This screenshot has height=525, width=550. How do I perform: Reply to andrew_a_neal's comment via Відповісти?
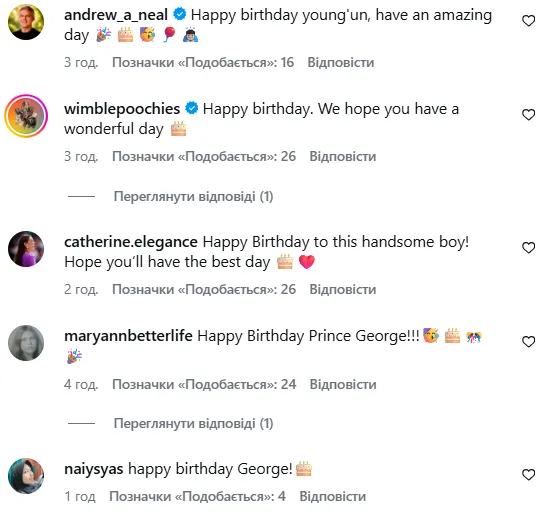(x=341, y=62)
